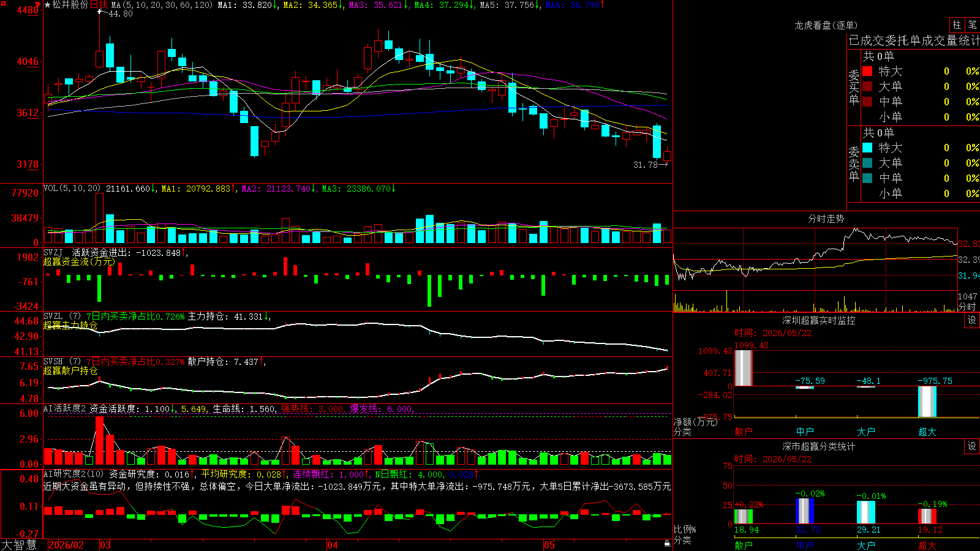Viewport: 980px width, 551px height.
Task: Select the 散户 category under 深圳超赢实时监控
Action: pyautogui.click(x=744, y=432)
